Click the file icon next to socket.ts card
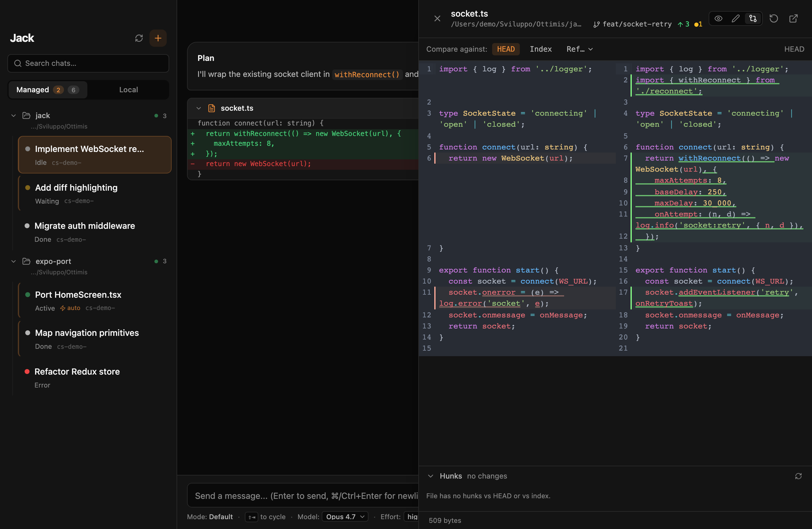The height and width of the screenshot is (529, 812). pyautogui.click(x=212, y=108)
